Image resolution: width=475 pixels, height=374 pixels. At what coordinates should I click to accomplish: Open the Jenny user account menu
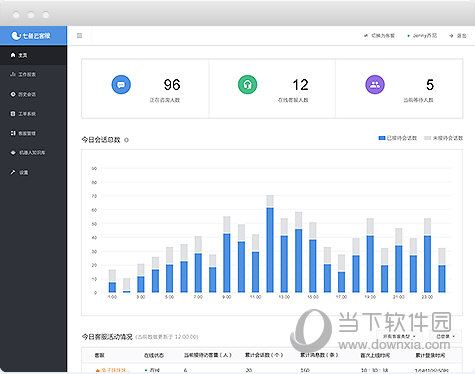pos(422,36)
